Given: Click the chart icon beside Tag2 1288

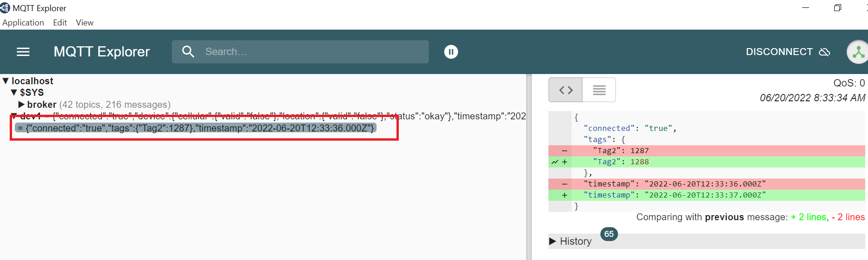Looking at the screenshot, I should (x=554, y=162).
